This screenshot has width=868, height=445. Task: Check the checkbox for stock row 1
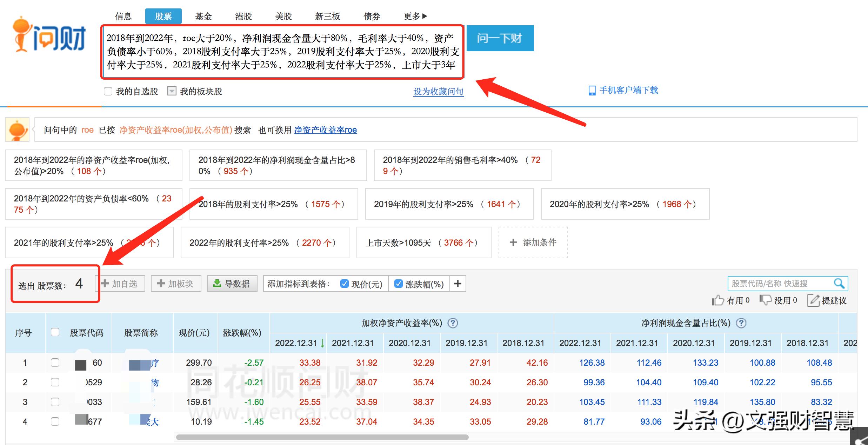(55, 363)
